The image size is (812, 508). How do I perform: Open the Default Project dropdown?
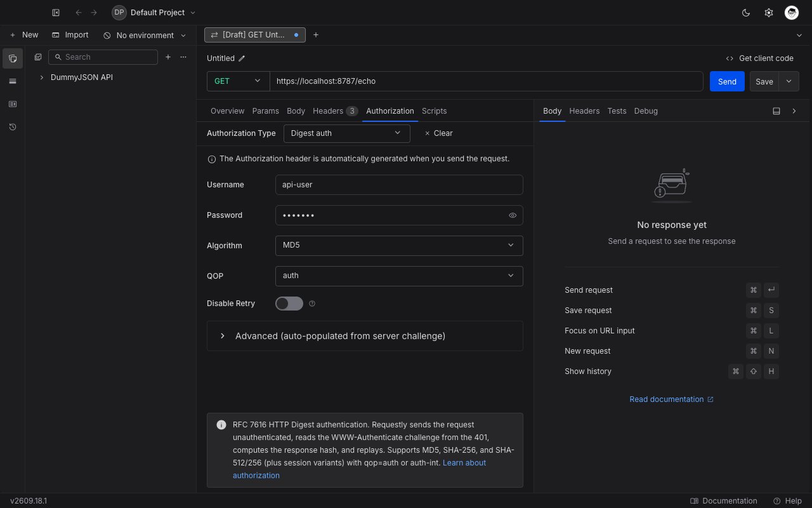154,13
